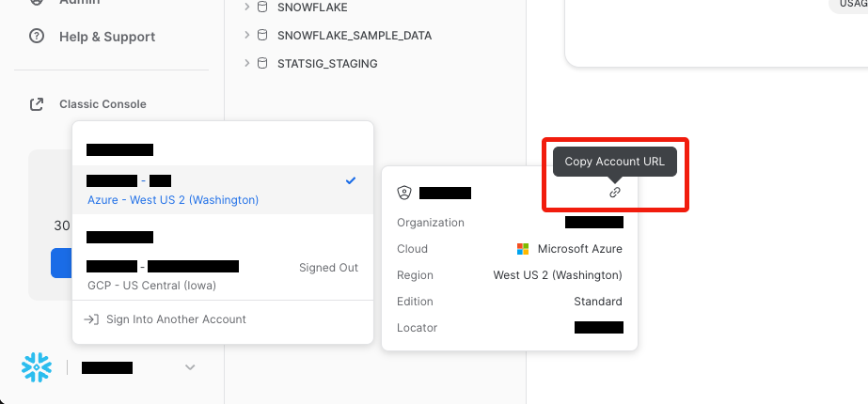This screenshot has width=868, height=404.
Task: Click the Standard edition value
Action: pos(598,302)
